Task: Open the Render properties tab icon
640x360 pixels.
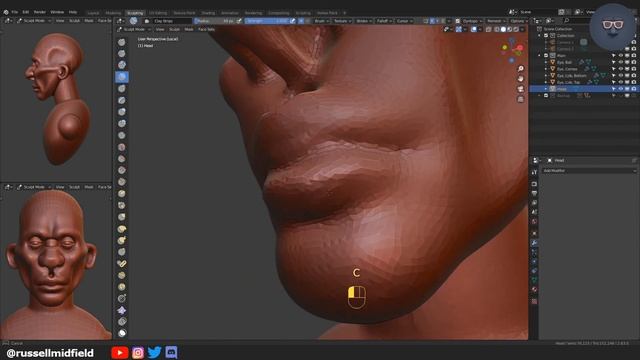Action: tap(534, 184)
